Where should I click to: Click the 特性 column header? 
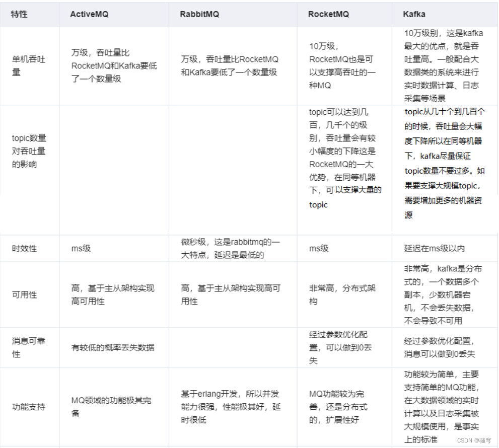[x=19, y=14]
